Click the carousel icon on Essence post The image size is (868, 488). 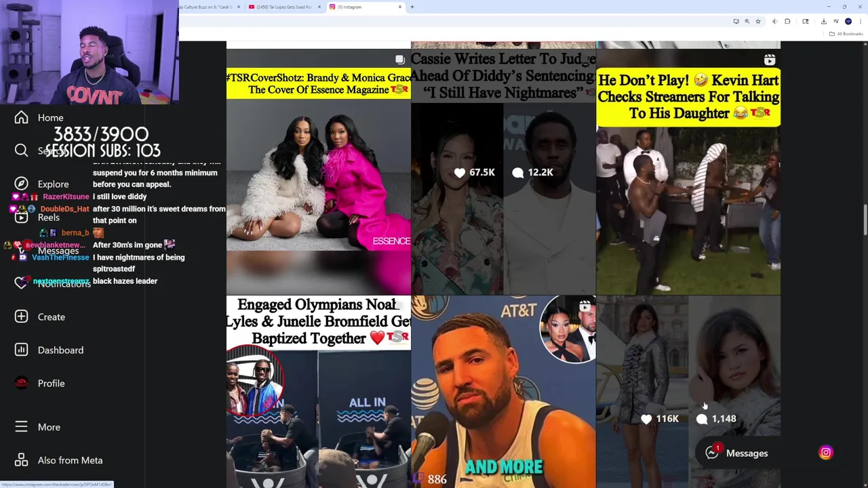(399, 60)
